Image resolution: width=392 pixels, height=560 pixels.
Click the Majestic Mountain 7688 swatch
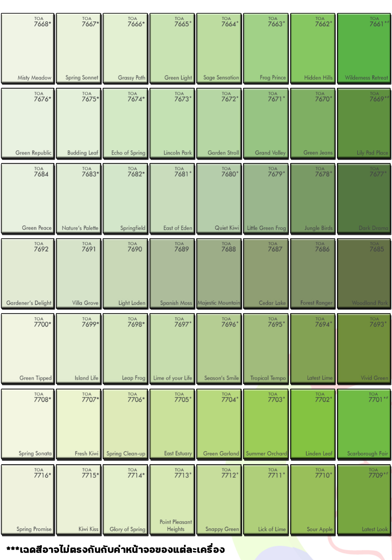tap(219, 274)
